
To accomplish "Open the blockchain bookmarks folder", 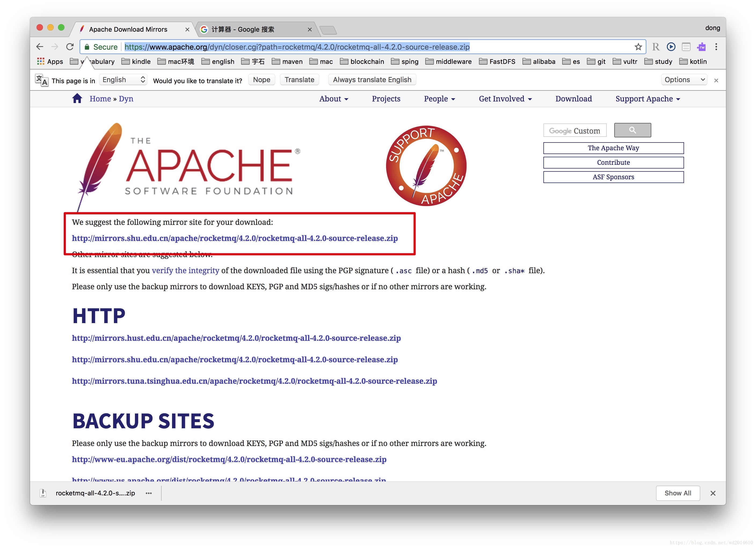I will 362,62.
